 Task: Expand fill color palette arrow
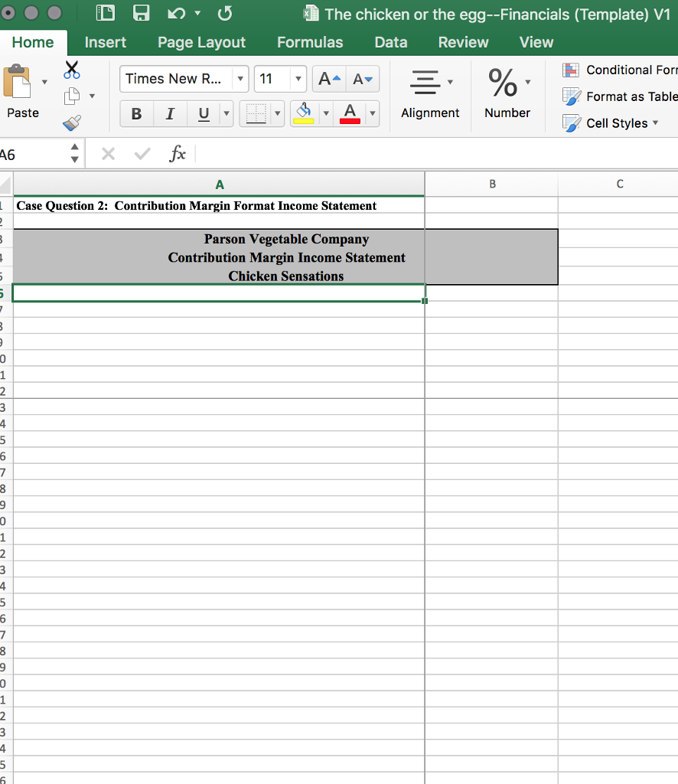326,114
